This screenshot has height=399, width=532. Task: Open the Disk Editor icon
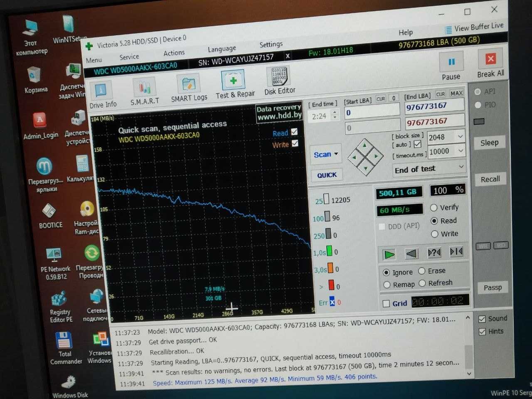(x=278, y=76)
